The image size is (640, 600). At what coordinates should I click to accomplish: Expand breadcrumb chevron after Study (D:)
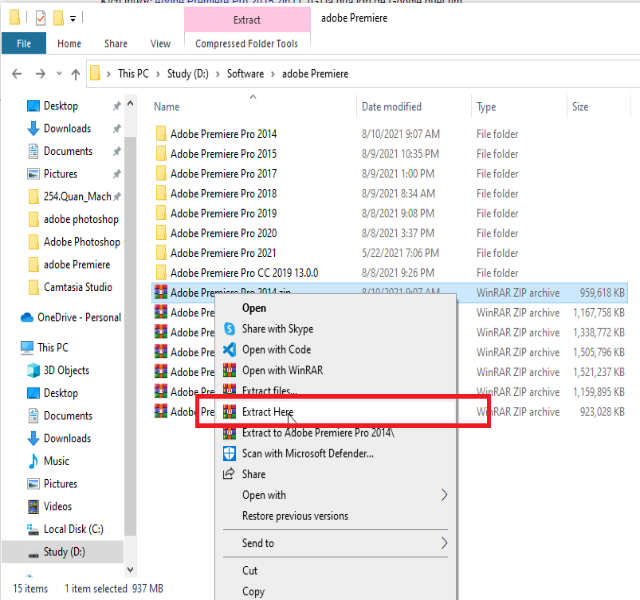click(x=218, y=74)
